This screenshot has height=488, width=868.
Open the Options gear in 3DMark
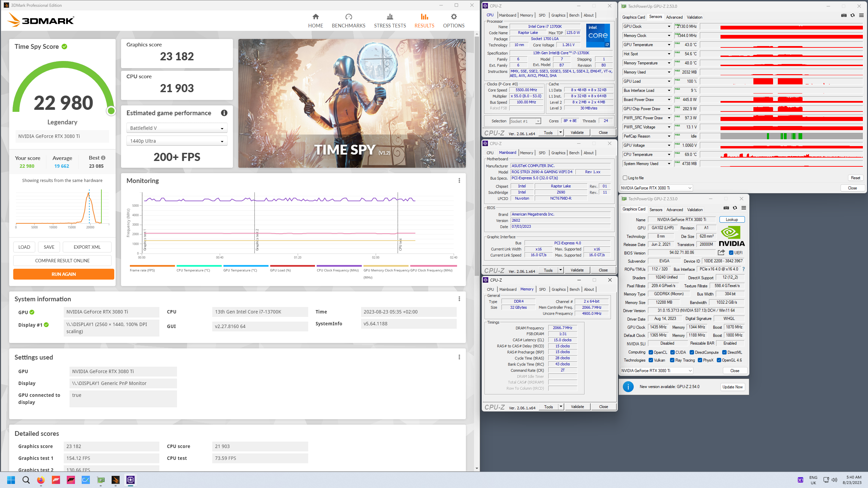click(x=454, y=17)
